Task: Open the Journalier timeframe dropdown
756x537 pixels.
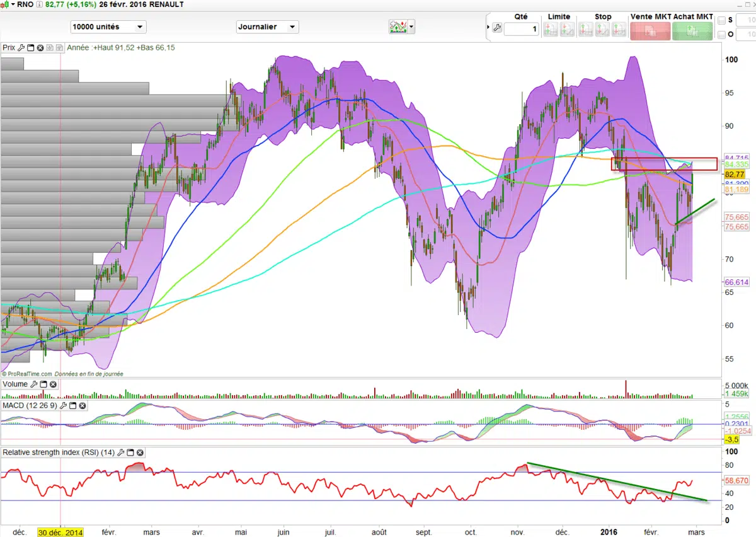Action: pos(267,27)
